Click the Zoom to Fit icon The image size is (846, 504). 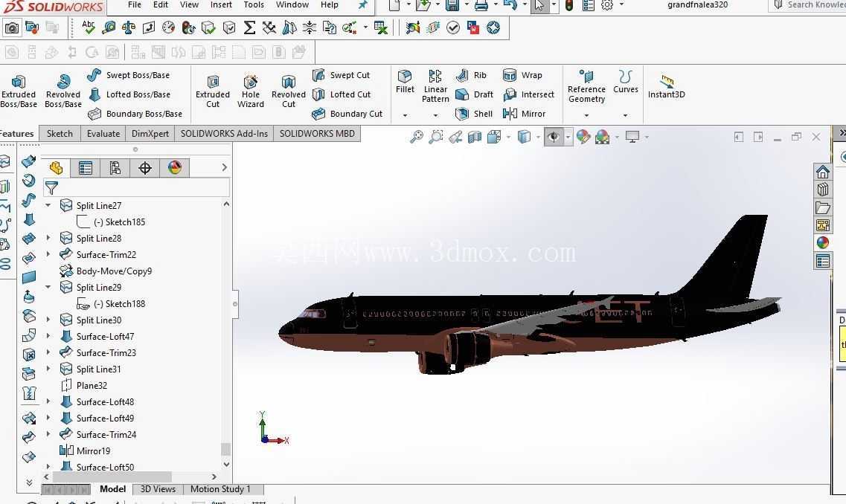tap(416, 137)
